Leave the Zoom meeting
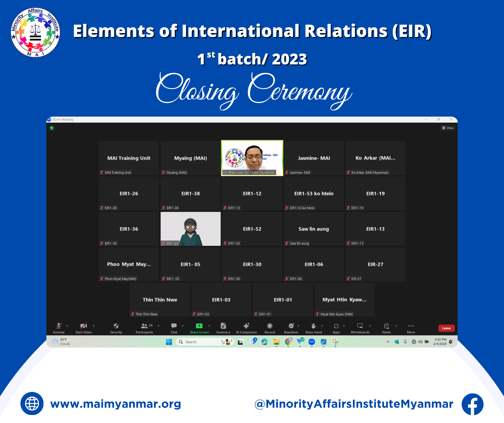This screenshot has width=504, height=423. click(x=446, y=328)
